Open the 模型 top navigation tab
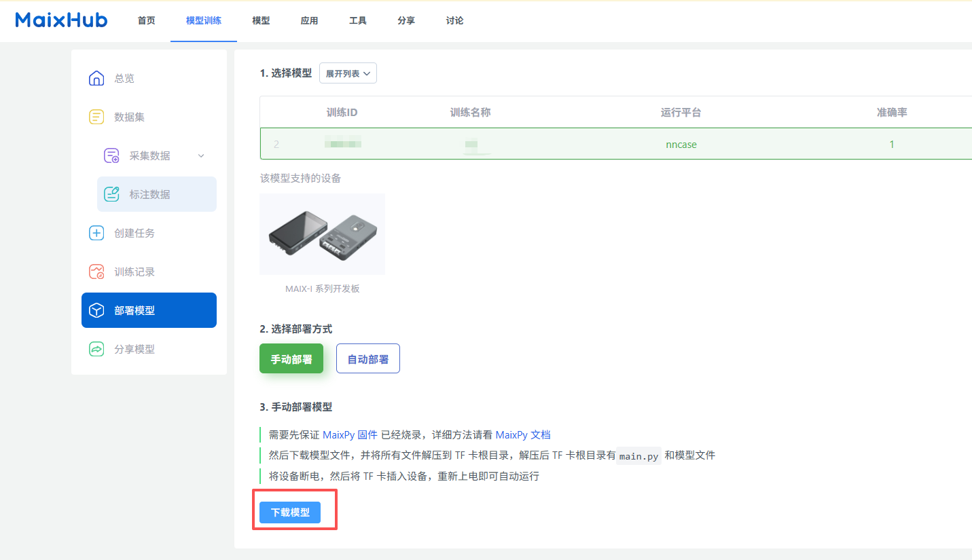972x560 pixels. point(261,21)
